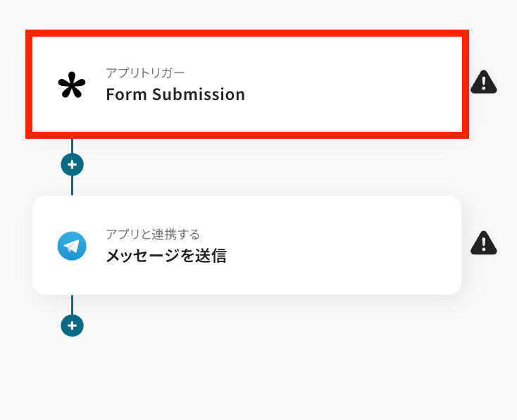Viewport: 517px width, 420px height.
Task: Click the asterisk app icon on trigger card
Action: 71,85
